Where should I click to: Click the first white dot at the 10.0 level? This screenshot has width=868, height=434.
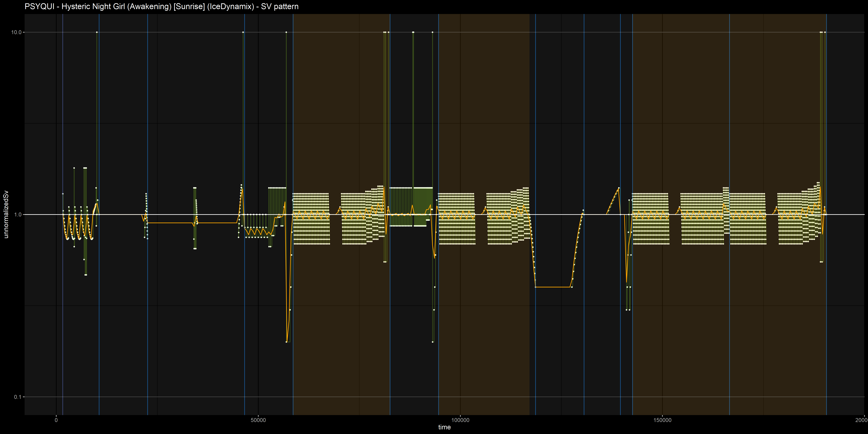[97, 32]
